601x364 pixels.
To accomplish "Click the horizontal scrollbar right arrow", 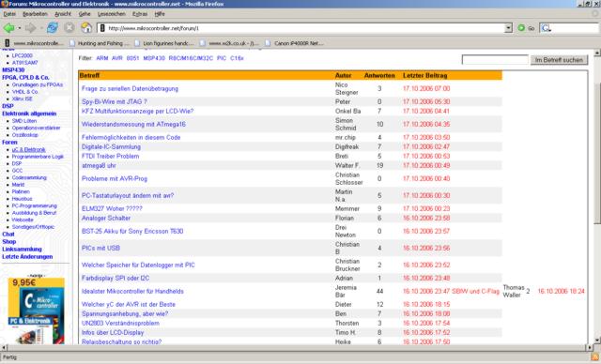I will coord(590,347).
